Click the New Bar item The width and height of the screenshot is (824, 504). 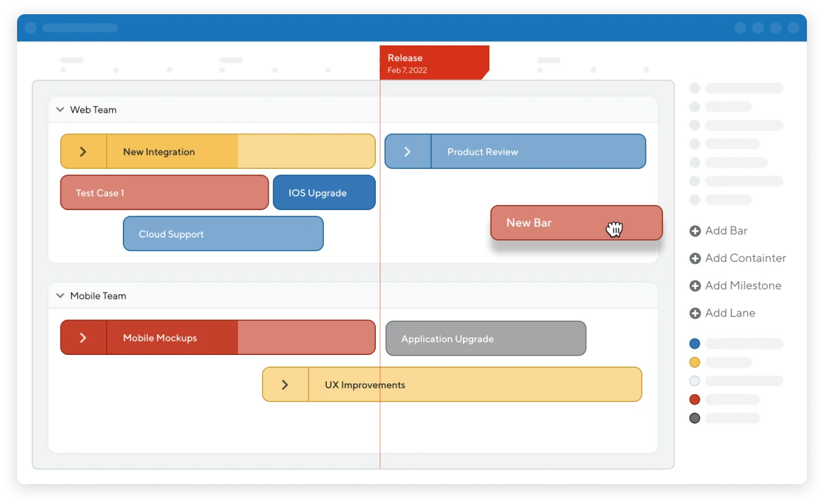click(x=577, y=223)
